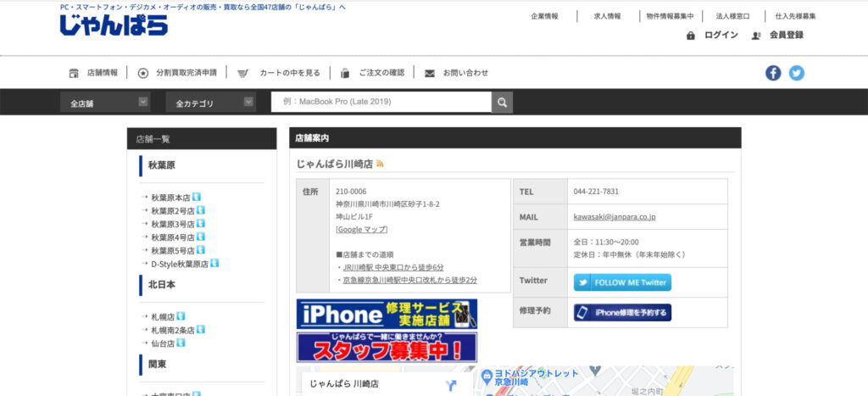Open 法人様窓口 in top menu
The image size is (868, 396).
pos(733,17)
